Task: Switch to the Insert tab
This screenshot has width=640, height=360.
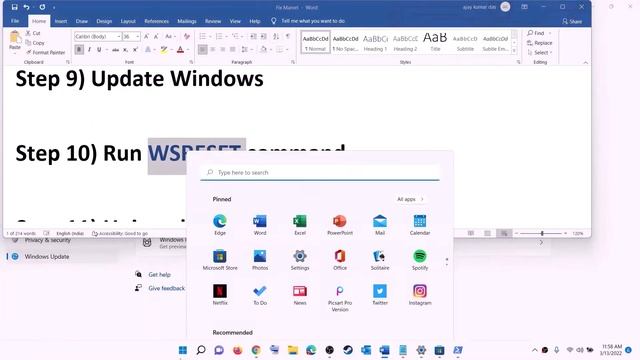Action: tap(61, 21)
